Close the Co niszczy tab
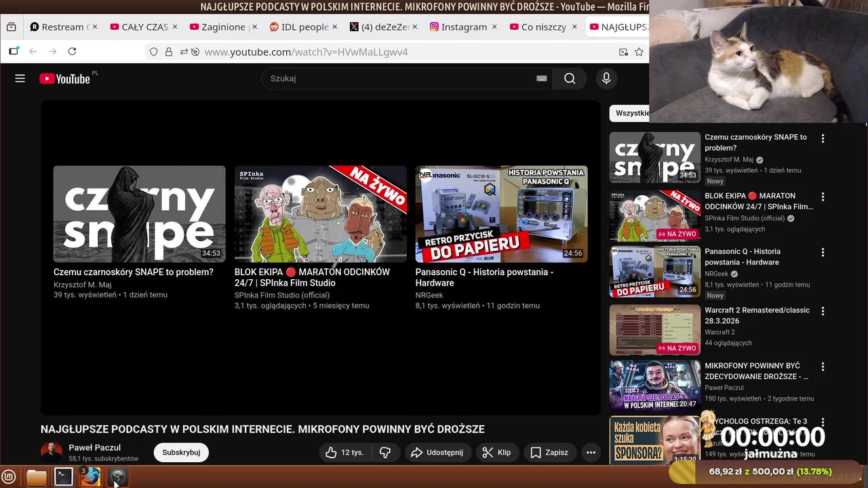Viewport: 868px width, 488px height. click(574, 27)
